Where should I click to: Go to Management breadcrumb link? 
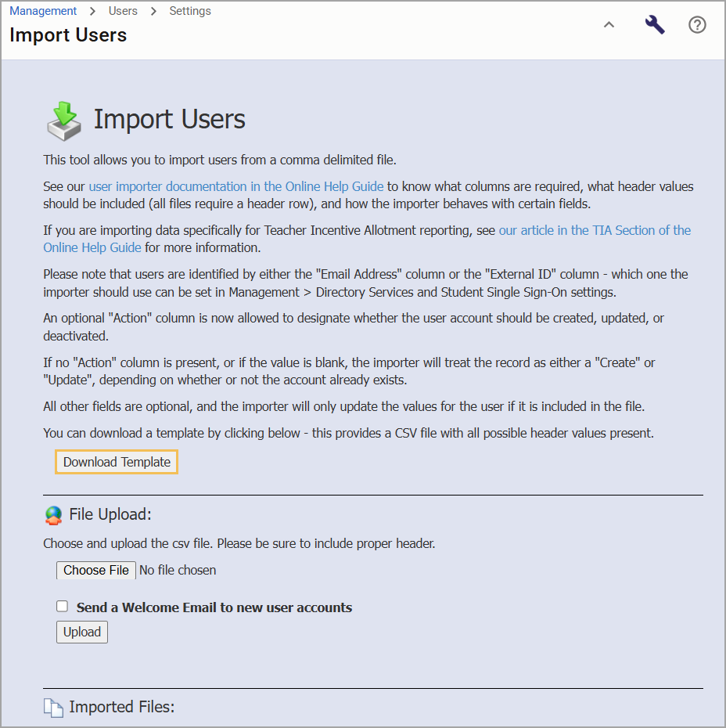(x=43, y=11)
